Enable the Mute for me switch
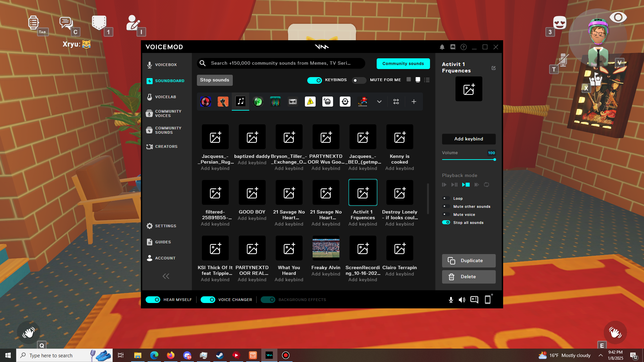Screen dimensions: 644x362 pos(359,80)
